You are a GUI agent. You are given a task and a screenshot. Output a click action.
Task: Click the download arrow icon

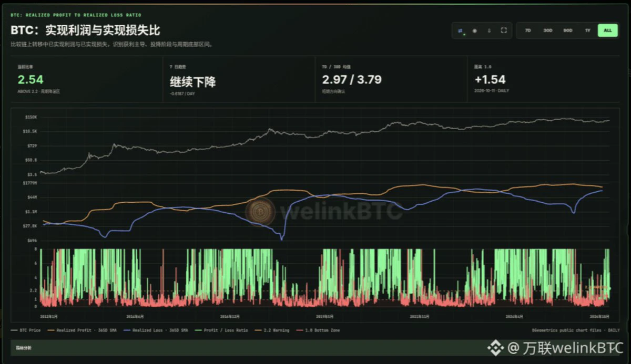489,30
